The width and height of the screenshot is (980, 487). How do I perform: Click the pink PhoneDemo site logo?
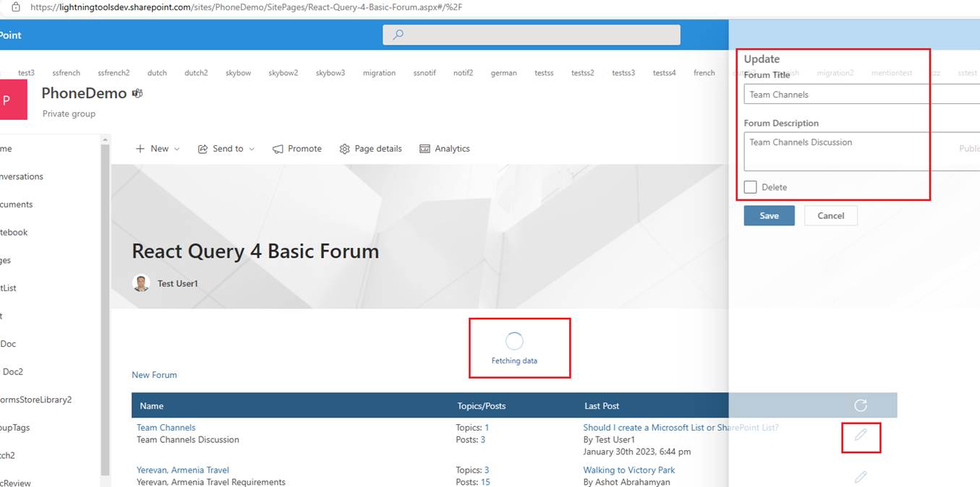tap(10, 100)
